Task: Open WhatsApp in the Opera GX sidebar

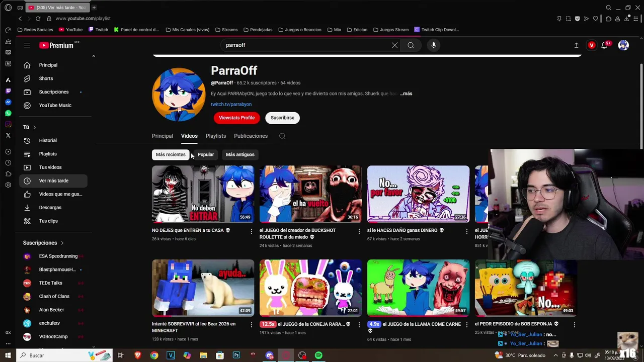Action: point(8,113)
